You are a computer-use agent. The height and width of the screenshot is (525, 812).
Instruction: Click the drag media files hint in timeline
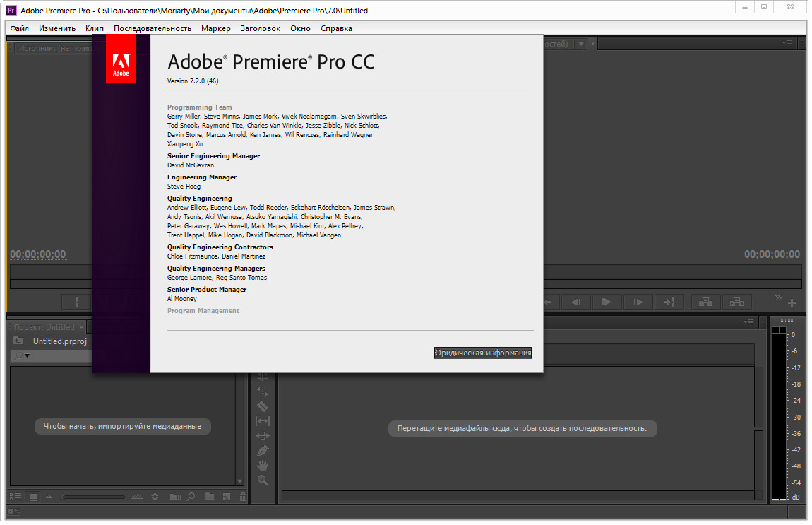click(522, 428)
